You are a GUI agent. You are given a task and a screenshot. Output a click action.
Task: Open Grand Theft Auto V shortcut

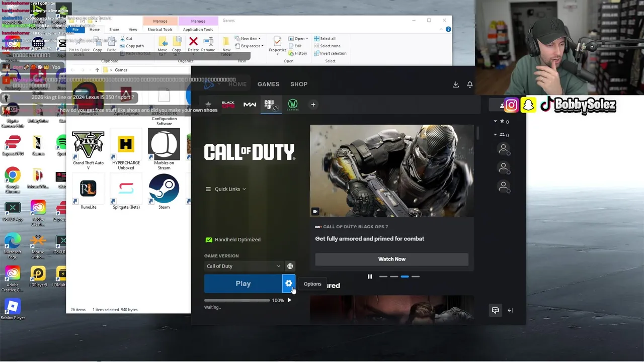point(88,150)
